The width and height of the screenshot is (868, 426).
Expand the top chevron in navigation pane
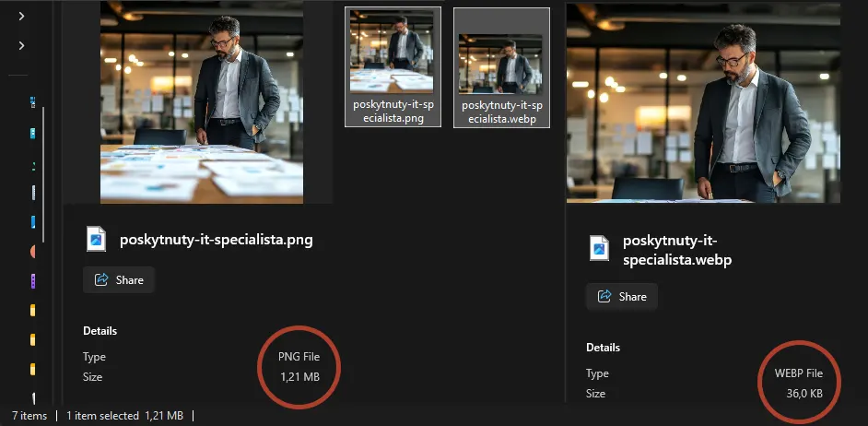[x=21, y=16]
